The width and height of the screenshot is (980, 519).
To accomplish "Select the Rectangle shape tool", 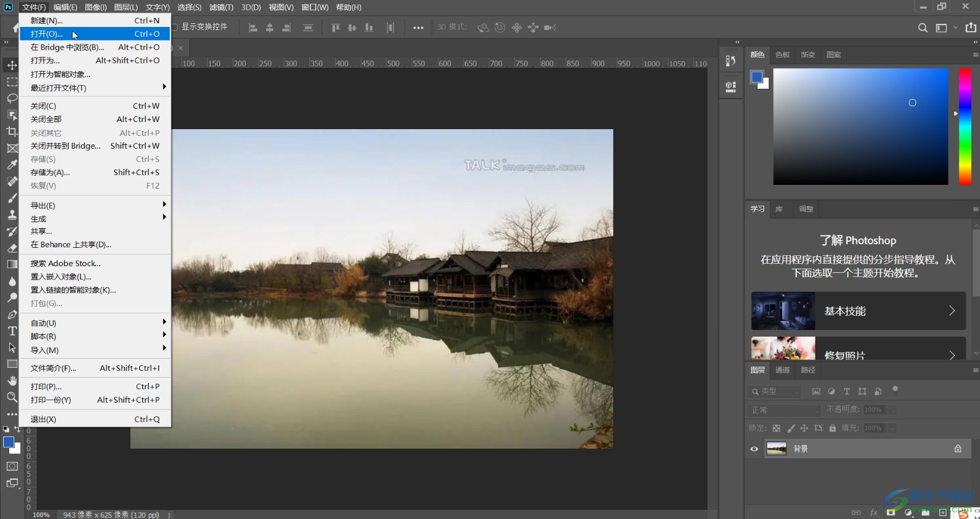I will point(12,364).
